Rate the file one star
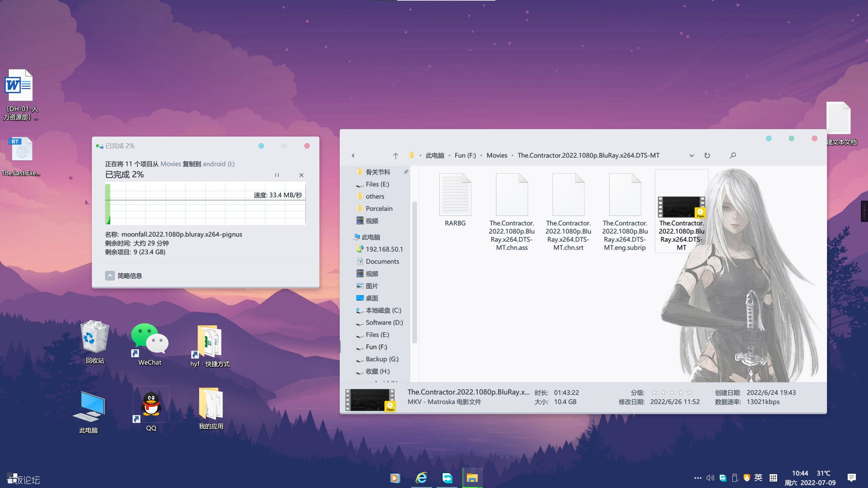Image resolution: width=868 pixels, height=488 pixels. coord(654,392)
